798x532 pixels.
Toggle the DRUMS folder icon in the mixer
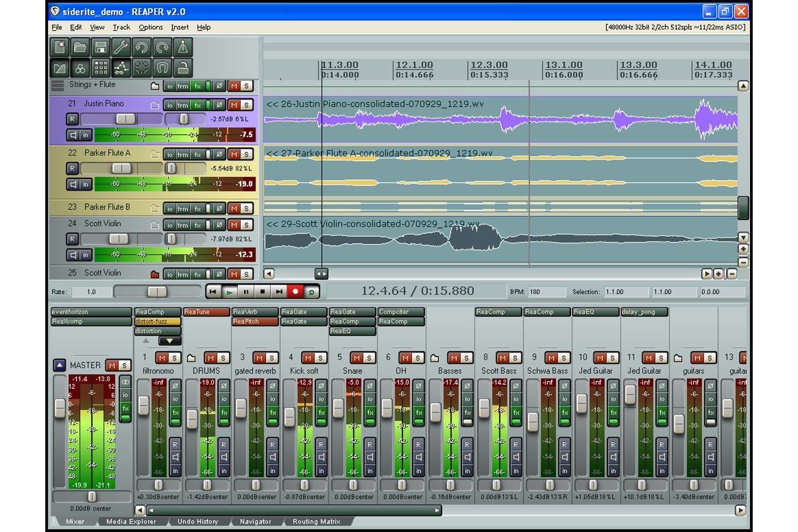(x=191, y=358)
